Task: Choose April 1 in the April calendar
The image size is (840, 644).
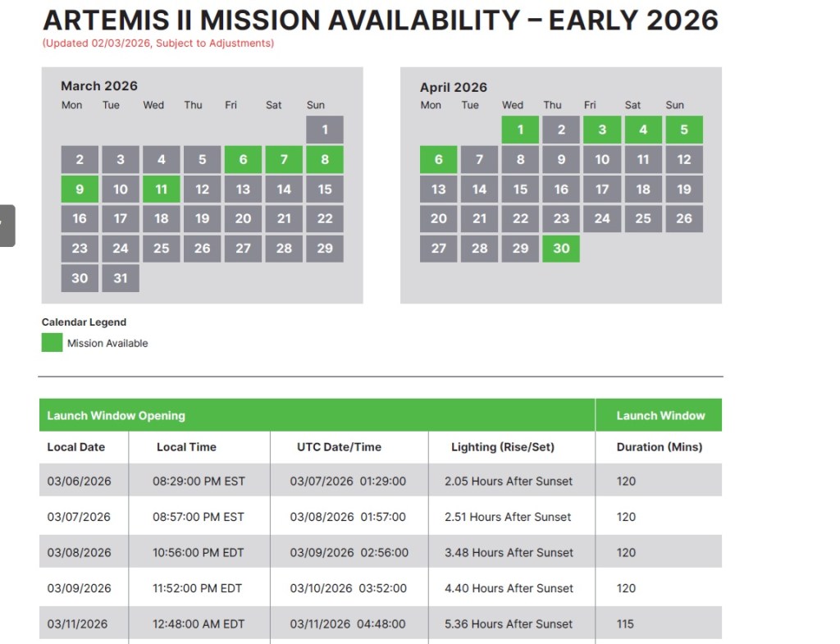Action: click(520, 130)
